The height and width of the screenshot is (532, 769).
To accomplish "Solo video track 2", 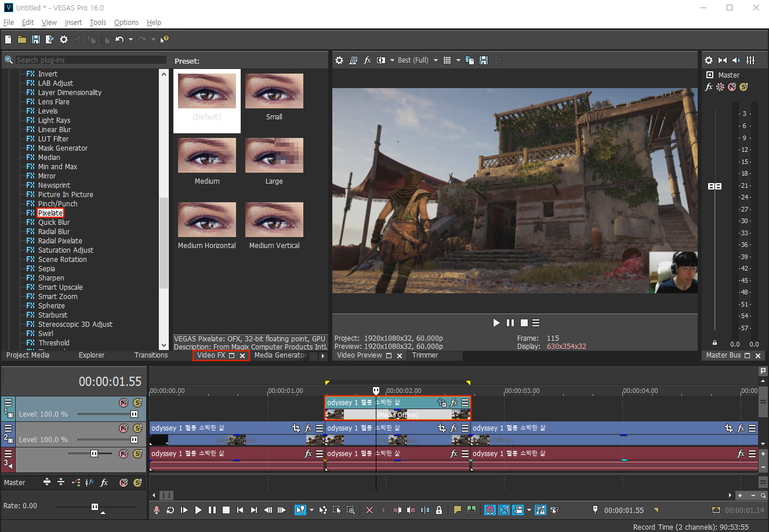I will 137,428.
